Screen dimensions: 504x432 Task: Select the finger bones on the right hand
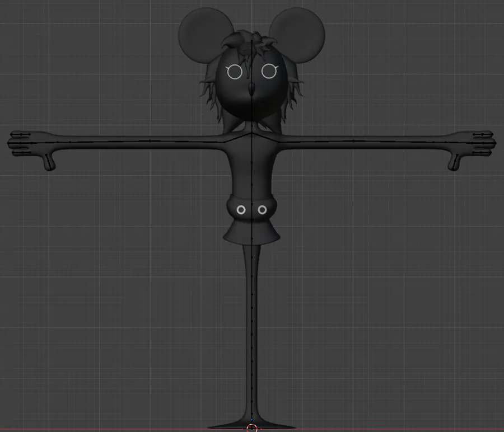tap(483, 143)
